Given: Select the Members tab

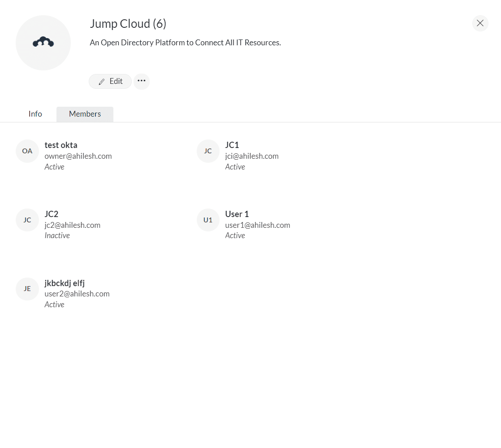Looking at the screenshot, I should (85, 114).
